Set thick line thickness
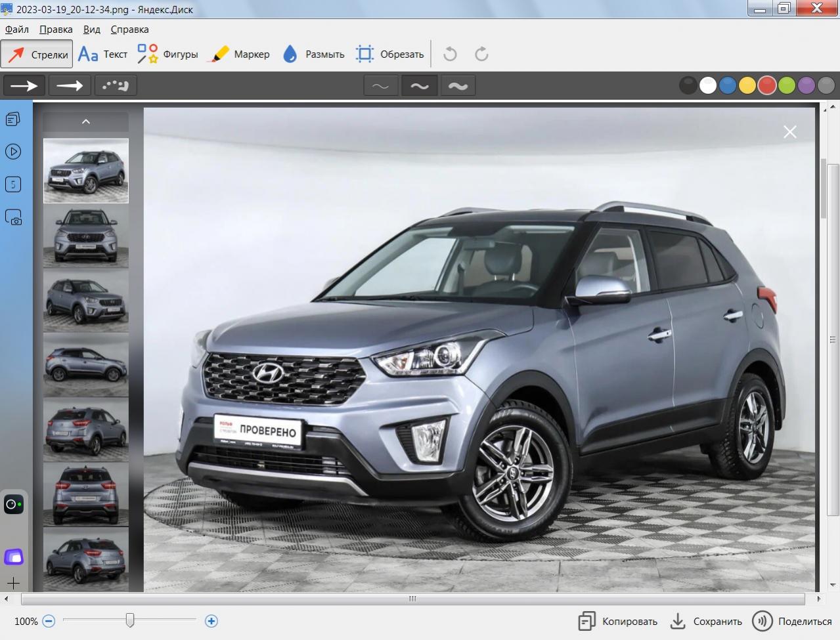 point(458,86)
